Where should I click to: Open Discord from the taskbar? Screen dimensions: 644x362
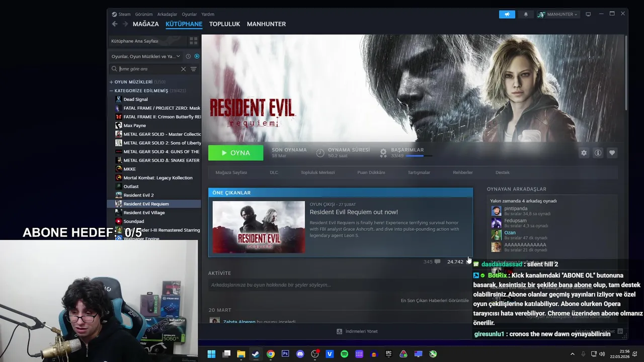300,354
